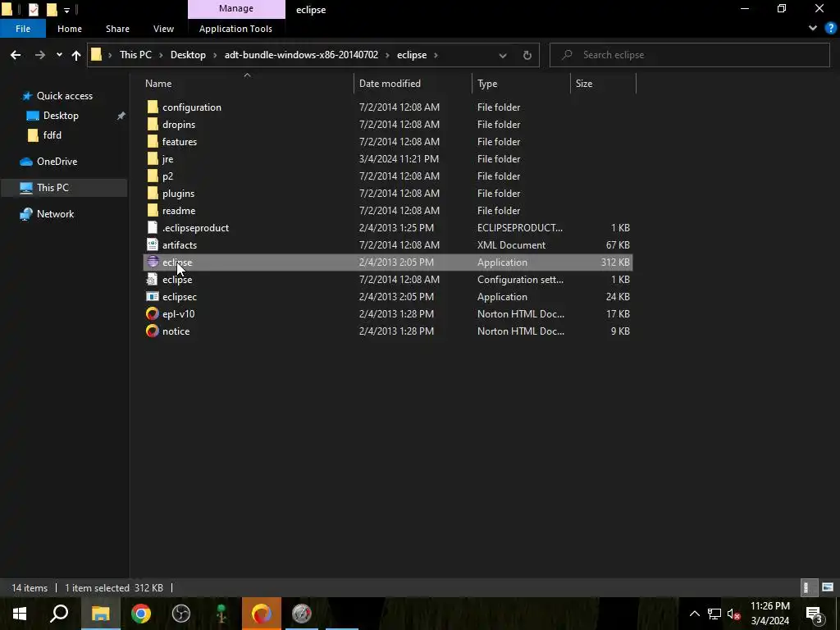Select the Manage contextual tab
The width and height of the screenshot is (840, 630).
pos(236,8)
